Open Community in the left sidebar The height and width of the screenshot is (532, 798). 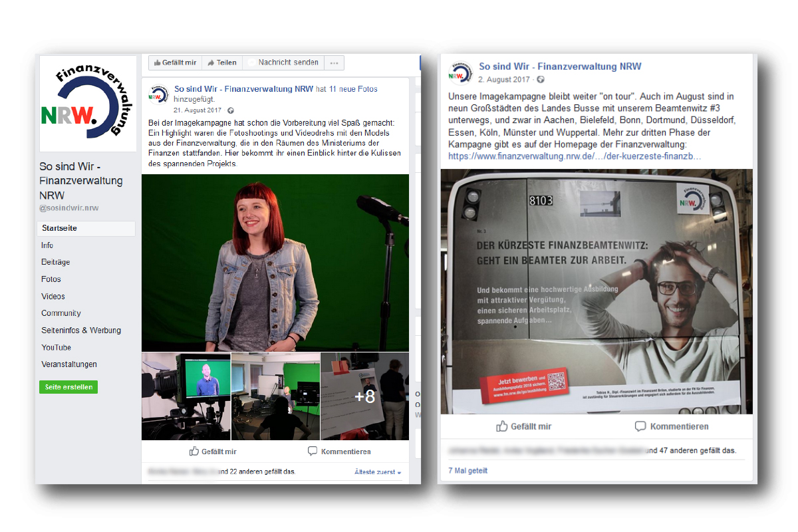[x=61, y=313]
